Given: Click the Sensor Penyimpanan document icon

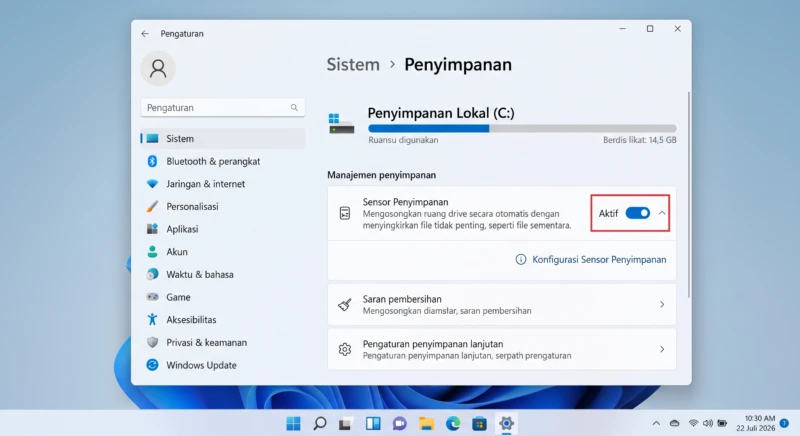Looking at the screenshot, I should tap(345, 213).
